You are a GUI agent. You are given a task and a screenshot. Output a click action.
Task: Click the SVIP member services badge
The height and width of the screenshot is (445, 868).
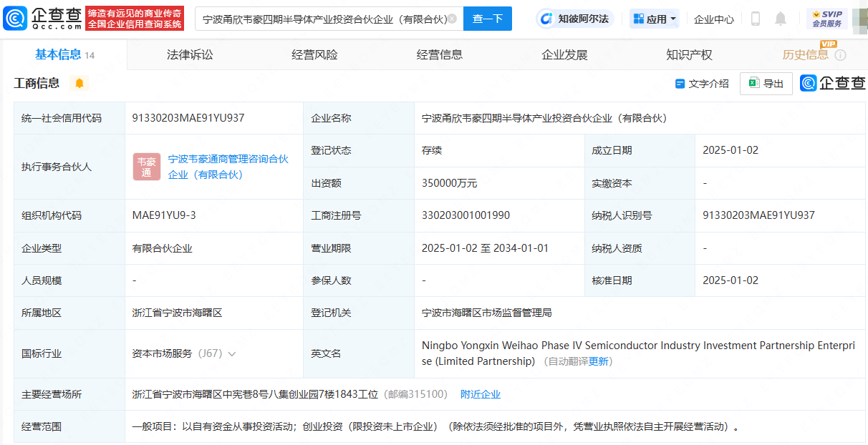click(x=827, y=19)
